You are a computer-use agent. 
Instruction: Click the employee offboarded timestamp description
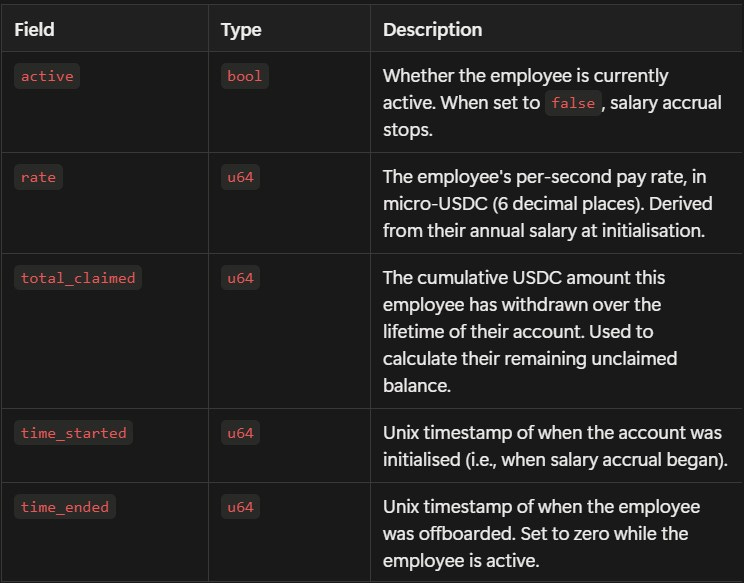540,506
